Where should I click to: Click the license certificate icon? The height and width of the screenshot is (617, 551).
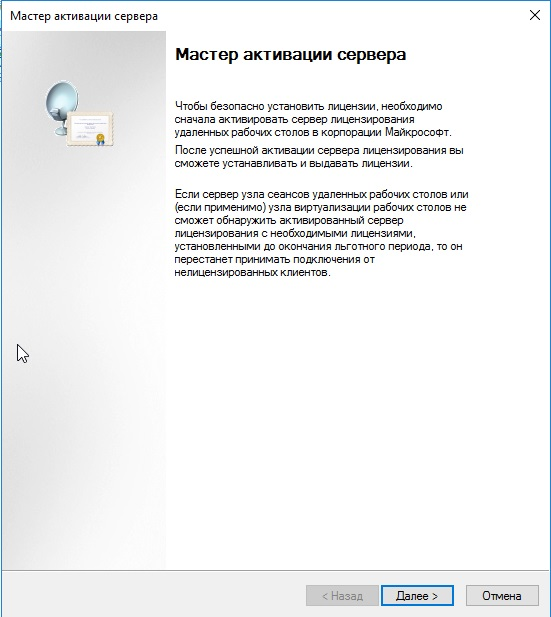(x=90, y=129)
